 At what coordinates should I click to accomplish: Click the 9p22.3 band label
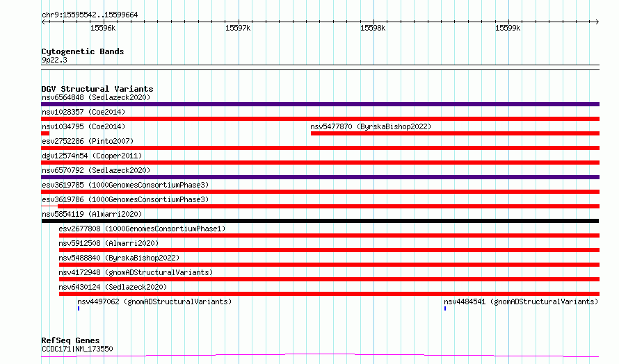(54, 60)
